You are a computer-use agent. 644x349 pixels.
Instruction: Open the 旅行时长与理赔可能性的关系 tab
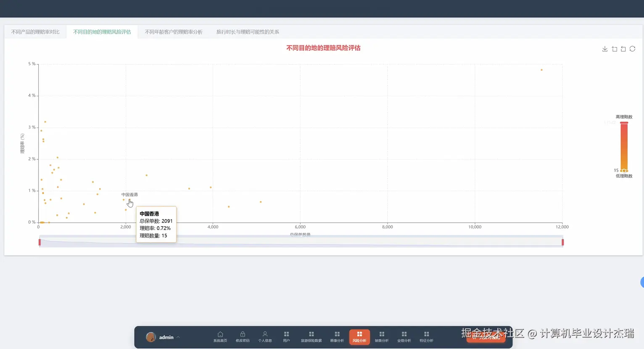click(x=248, y=32)
